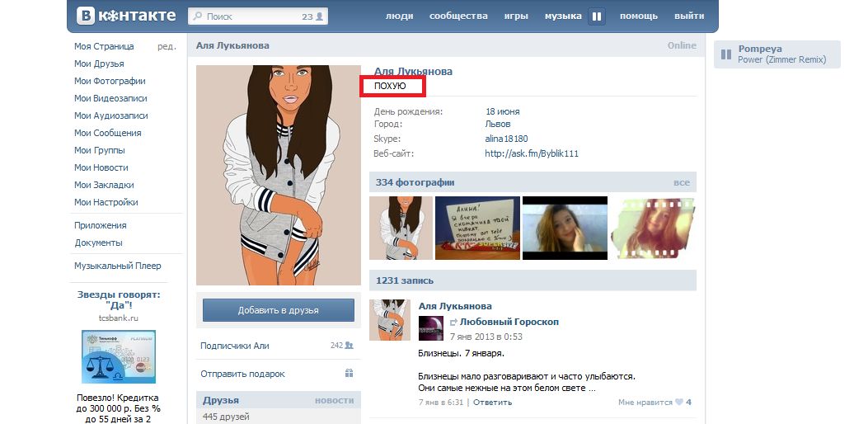
Task: Click the original post date 7 янв 2013
Action: point(486,337)
